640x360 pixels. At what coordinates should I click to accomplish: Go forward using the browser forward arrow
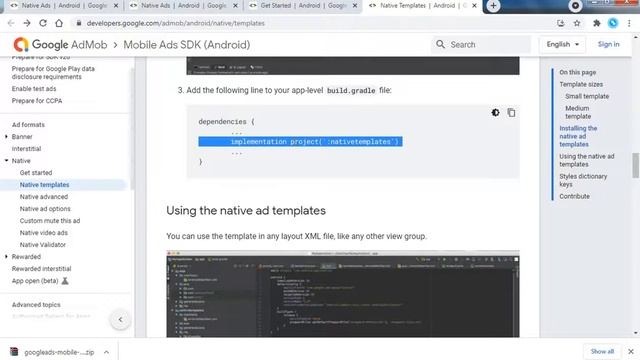coord(27,23)
